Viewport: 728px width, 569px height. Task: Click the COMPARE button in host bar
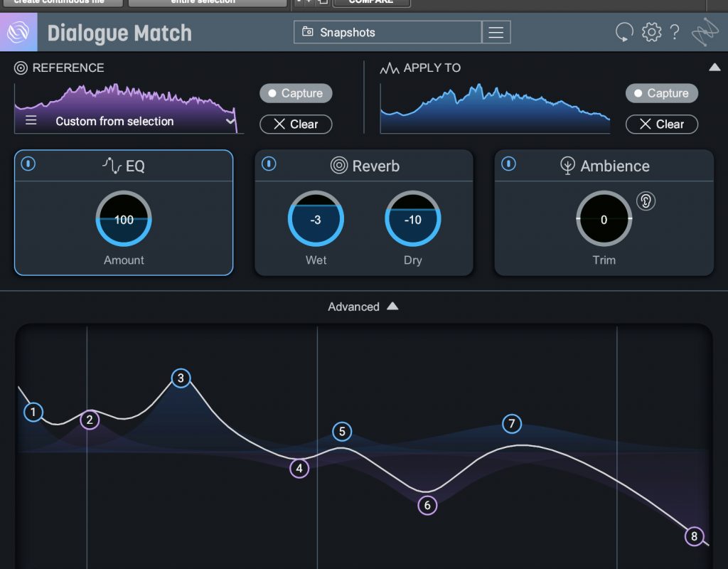pyautogui.click(x=371, y=2)
